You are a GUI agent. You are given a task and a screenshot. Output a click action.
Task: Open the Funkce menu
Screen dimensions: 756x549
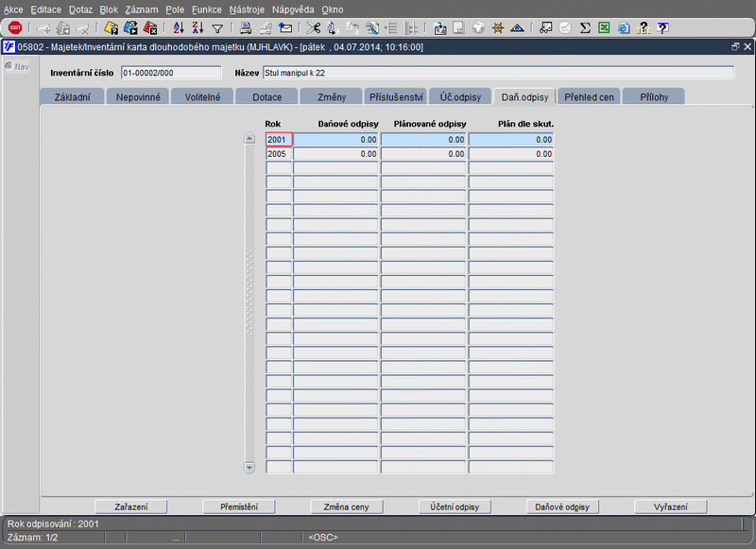[206, 9]
